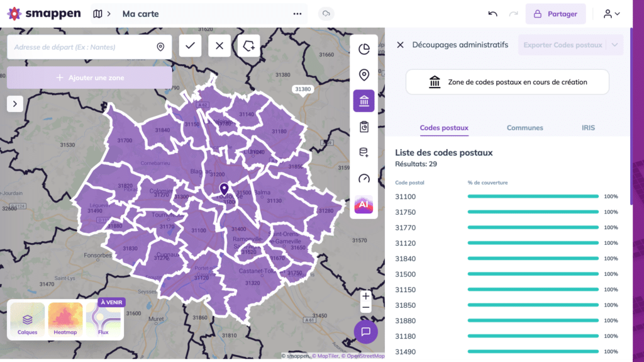
Task: Launch the AI assistant icon
Action: click(364, 205)
